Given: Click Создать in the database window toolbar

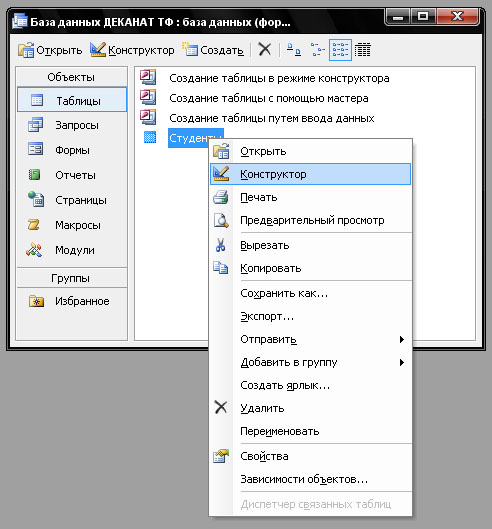Looking at the screenshot, I should point(213,50).
